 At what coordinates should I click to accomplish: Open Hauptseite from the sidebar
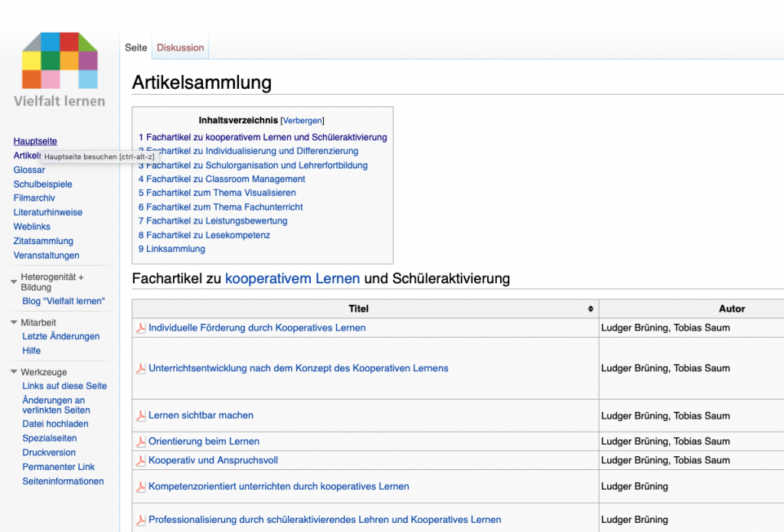pos(35,142)
